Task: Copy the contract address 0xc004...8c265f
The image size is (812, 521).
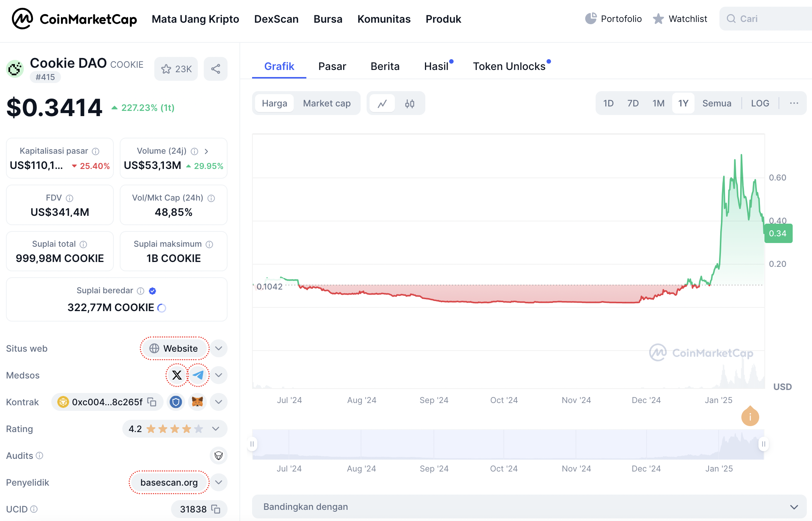Action: [x=152, y=402]
